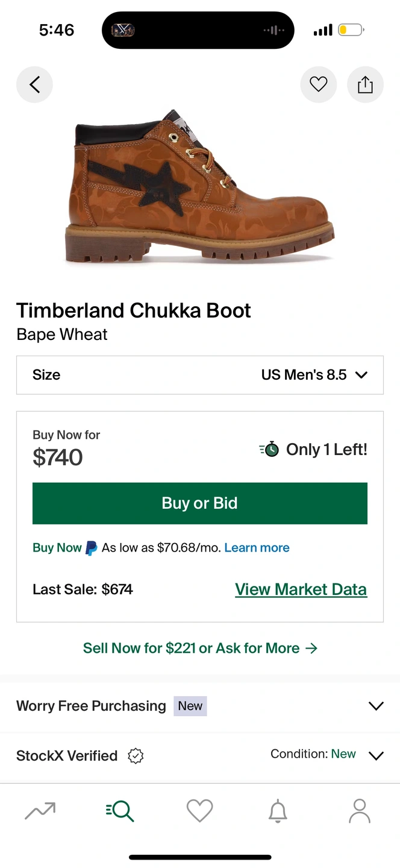The image size is (400, 868).
Task: Open the account profile tab
Action: click(360, 811)
